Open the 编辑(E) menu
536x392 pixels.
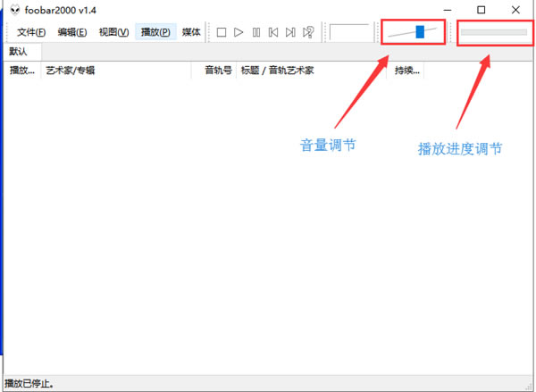click(72, 32)
